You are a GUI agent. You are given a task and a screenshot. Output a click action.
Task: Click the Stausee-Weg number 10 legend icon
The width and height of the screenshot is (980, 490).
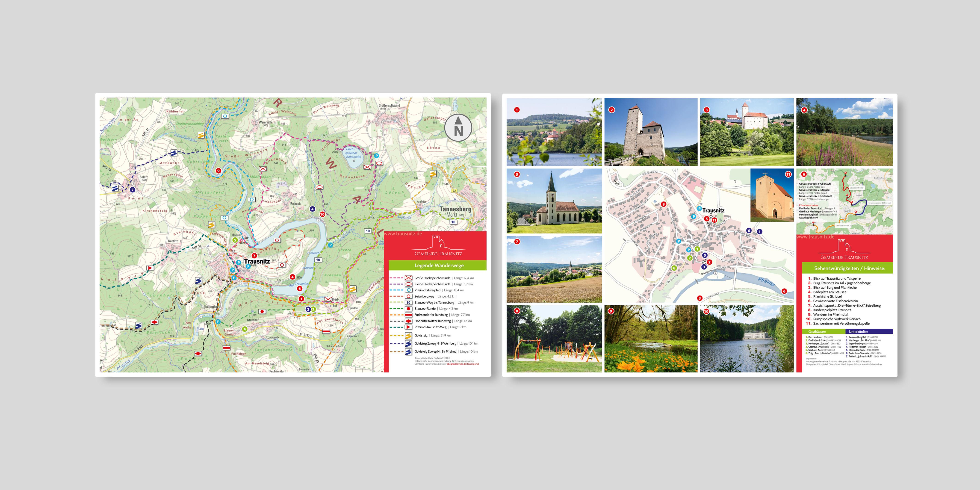[x=408, y=302]
